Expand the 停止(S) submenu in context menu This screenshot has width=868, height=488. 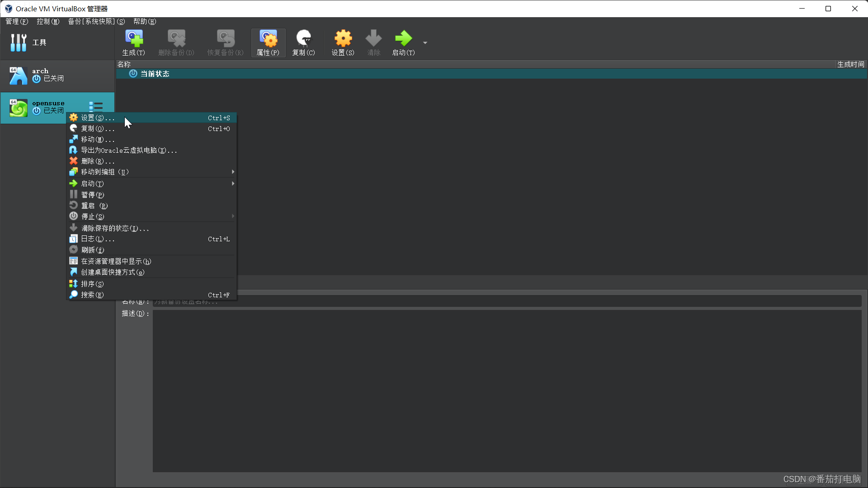click(x=151, y=216)
